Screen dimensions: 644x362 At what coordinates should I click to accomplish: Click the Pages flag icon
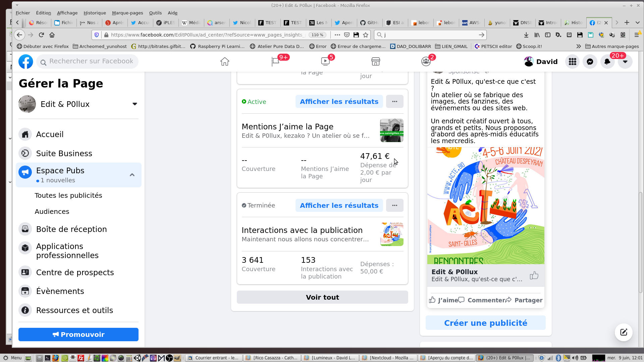(x=275, y=62)
